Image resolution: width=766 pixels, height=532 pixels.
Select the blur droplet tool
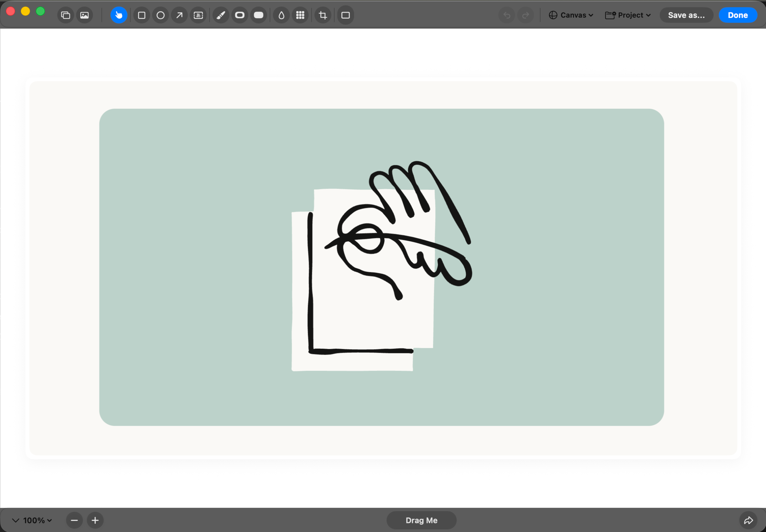(281, 15)
